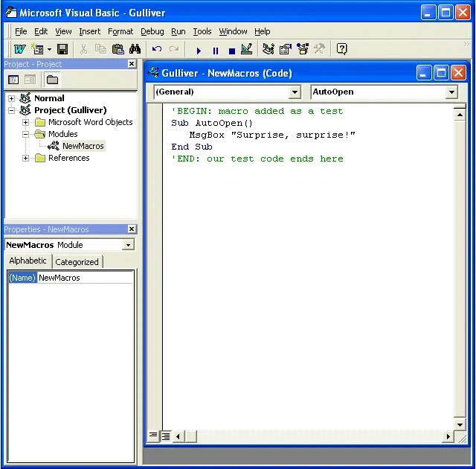Click the Insert UserForm toolbar icon

pyautogui.click(x=38, y=49)
